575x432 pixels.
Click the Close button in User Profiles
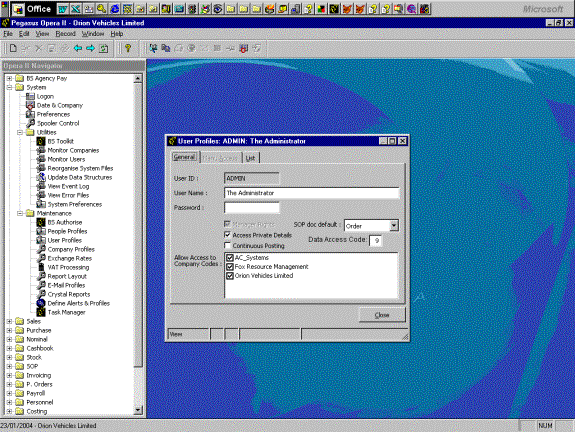382,315
